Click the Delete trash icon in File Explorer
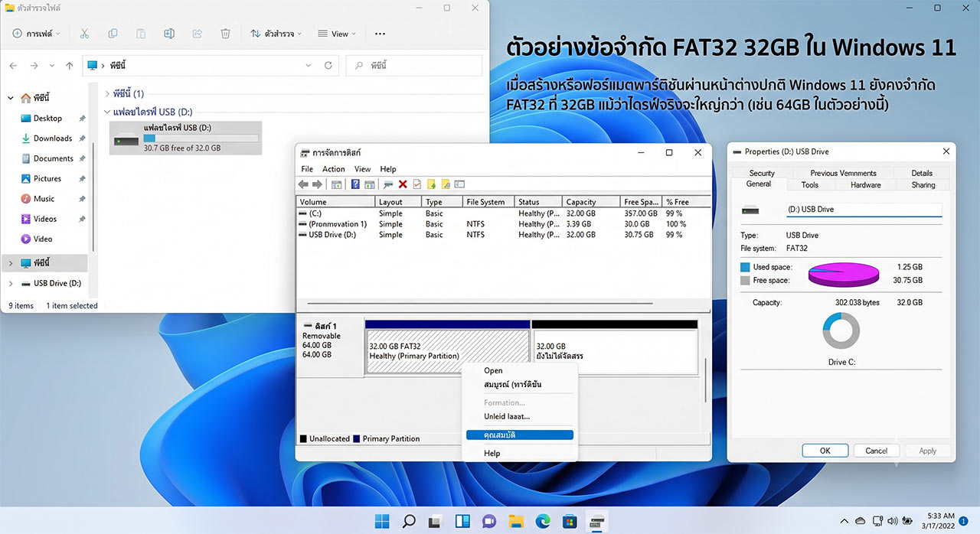Viewport: 980px width, 534px height. click(225, 34)
